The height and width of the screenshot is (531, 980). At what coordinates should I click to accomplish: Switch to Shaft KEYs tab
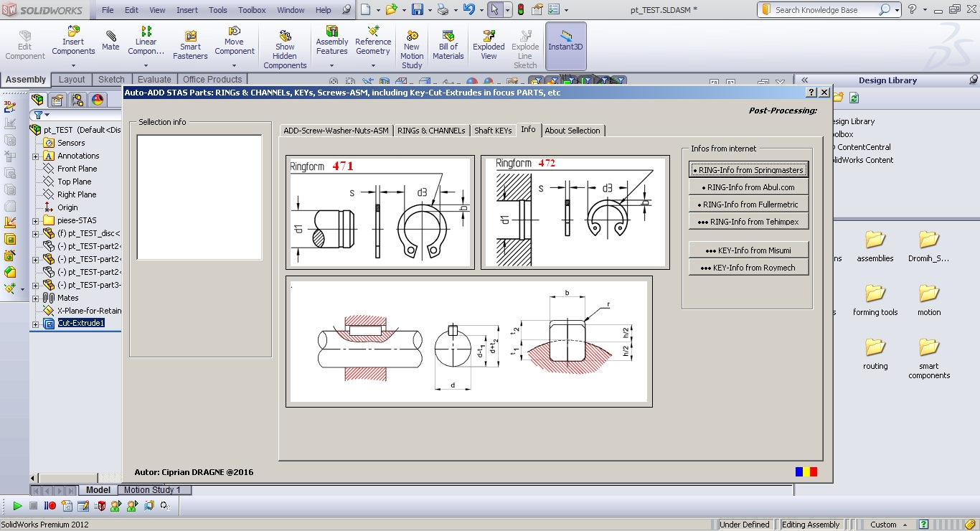[493, 131]
